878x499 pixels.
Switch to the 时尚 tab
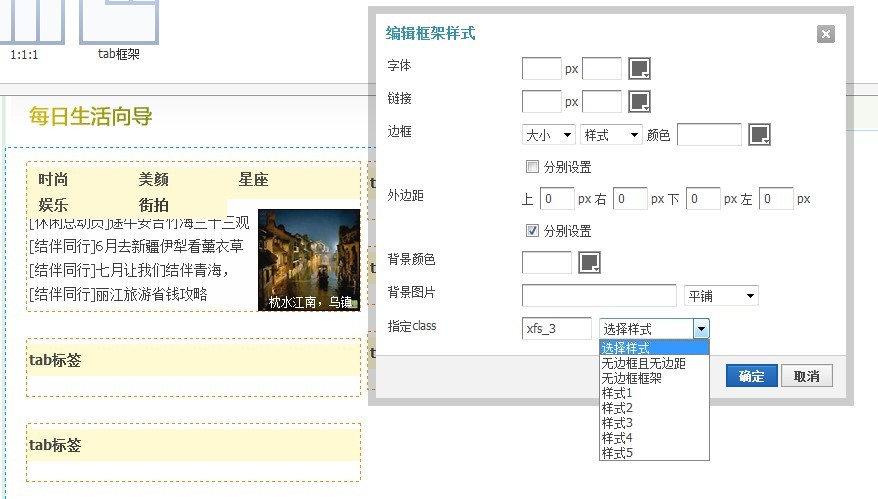53,179
